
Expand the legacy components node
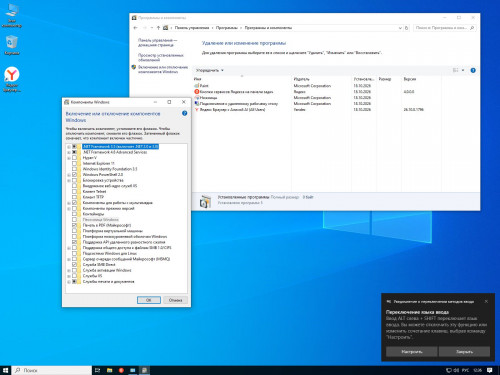point(69,208)
